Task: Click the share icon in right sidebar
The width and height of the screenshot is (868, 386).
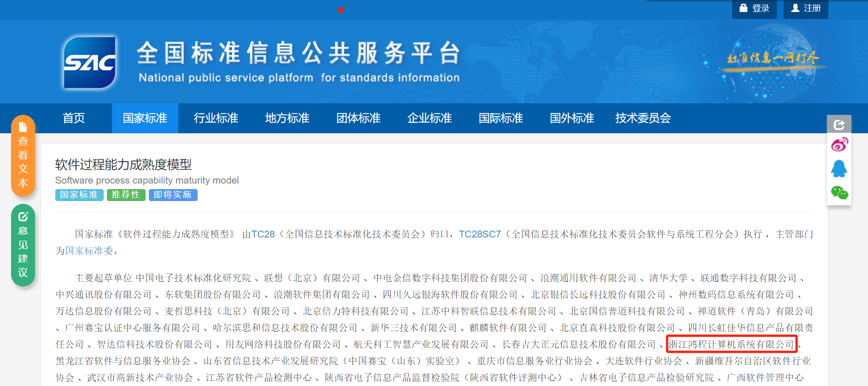Action: (x=839, y=125)
